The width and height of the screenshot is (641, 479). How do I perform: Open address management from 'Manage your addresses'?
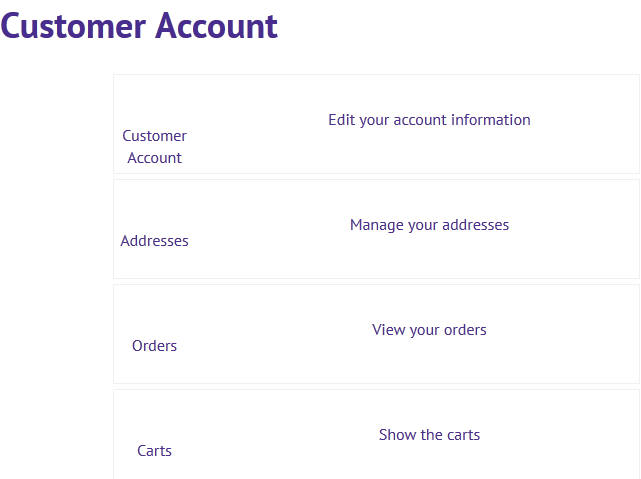tap(429, 225)
